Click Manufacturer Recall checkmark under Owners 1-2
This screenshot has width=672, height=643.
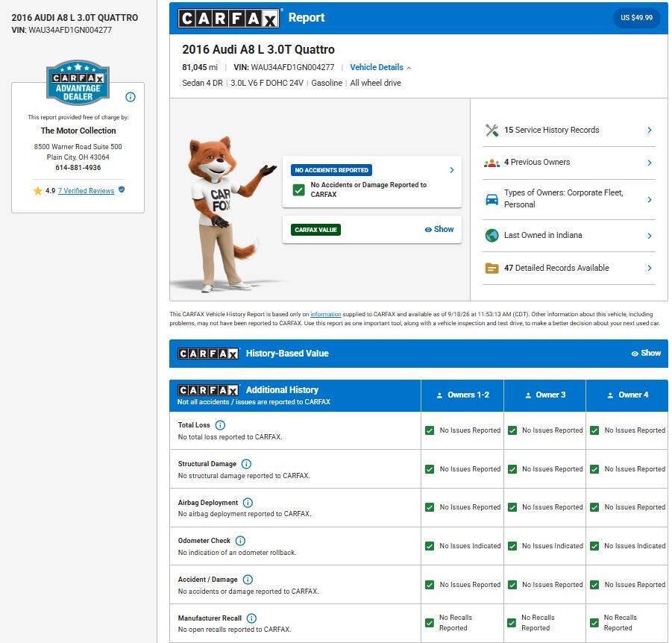[430, 623]
